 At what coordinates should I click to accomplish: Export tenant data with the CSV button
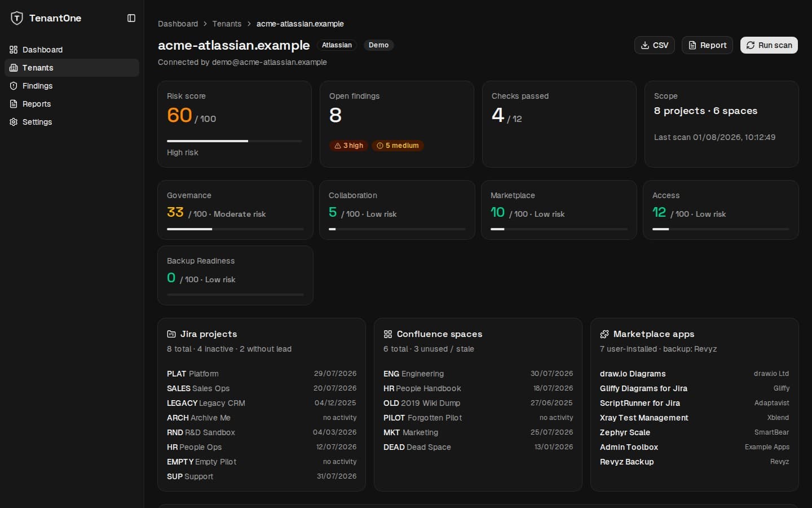pos(655,45)
